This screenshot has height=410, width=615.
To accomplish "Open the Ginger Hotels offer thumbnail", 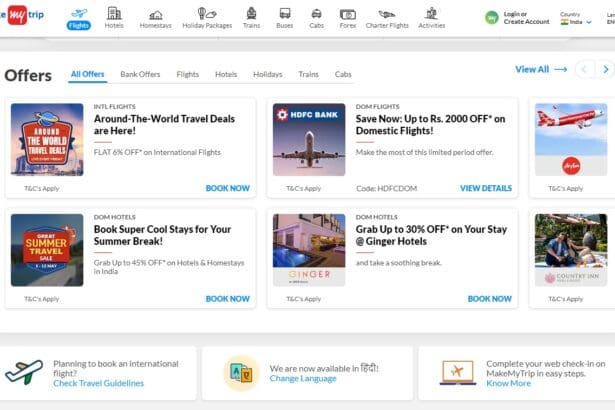I will [x=309, y=250].
